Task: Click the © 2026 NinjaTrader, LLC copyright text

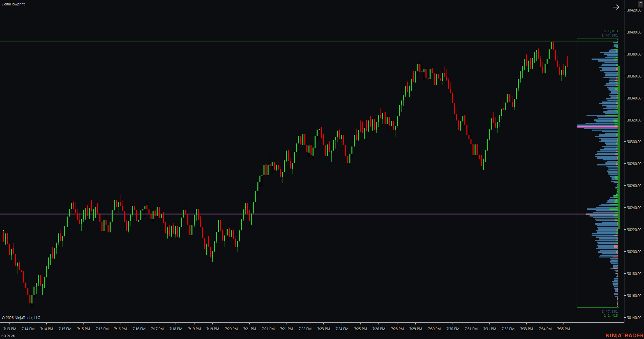Action: coord(21,318)
